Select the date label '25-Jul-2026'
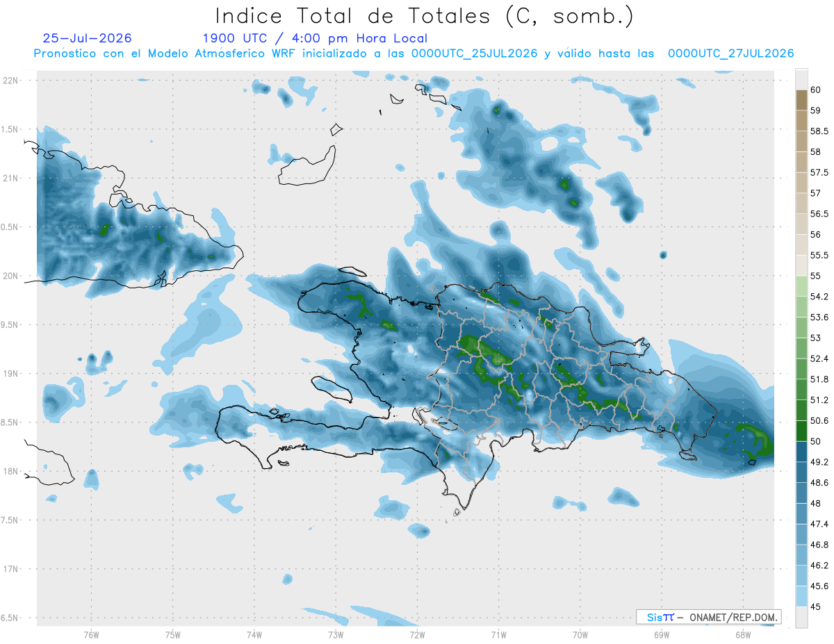This screenshot has width=834, height=644. tap(88, 38)
